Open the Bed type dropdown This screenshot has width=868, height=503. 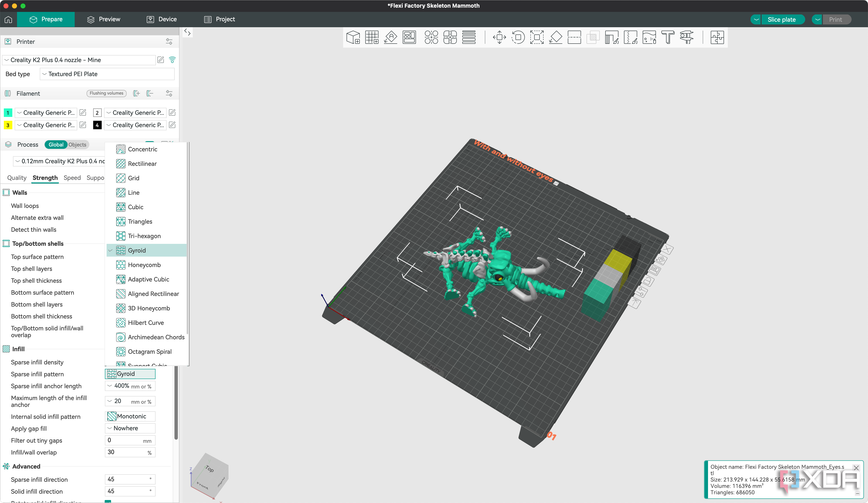107,74
